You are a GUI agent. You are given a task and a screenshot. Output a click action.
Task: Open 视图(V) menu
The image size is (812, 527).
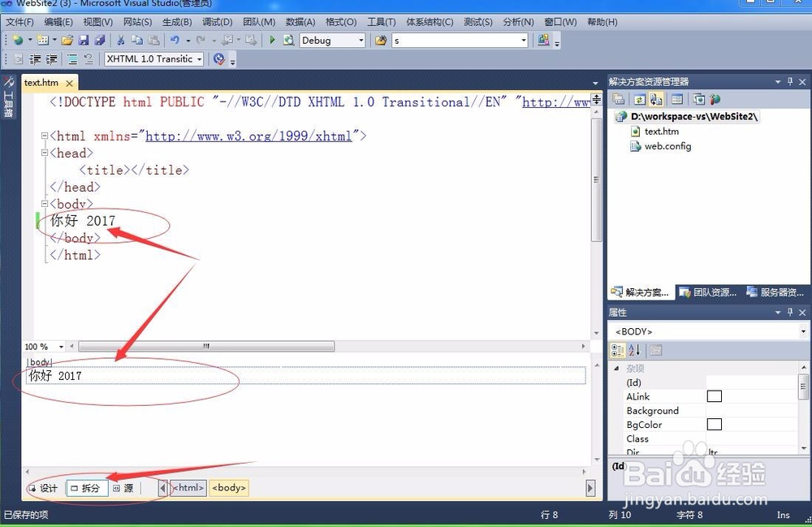(x=98, y=22)
